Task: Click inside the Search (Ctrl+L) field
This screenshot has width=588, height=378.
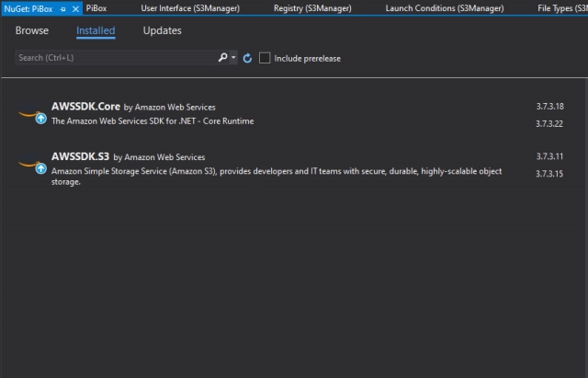Action: coord(117,58)
